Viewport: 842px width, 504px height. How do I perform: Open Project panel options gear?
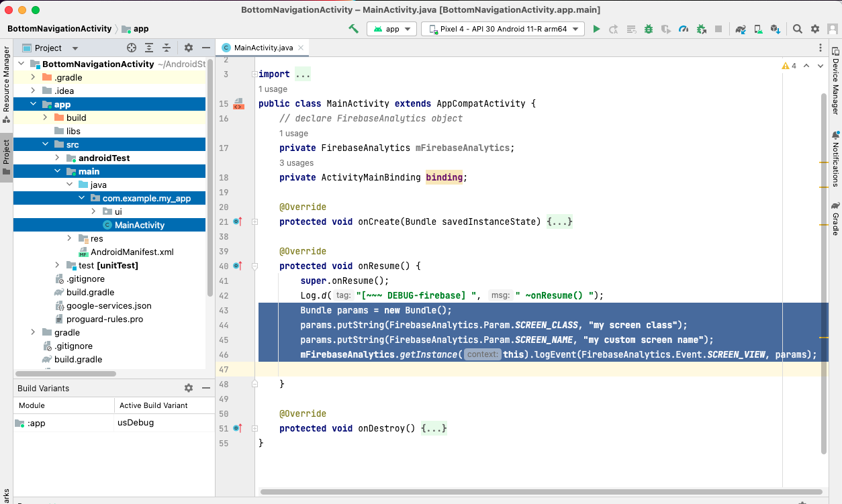click(189, 48)
